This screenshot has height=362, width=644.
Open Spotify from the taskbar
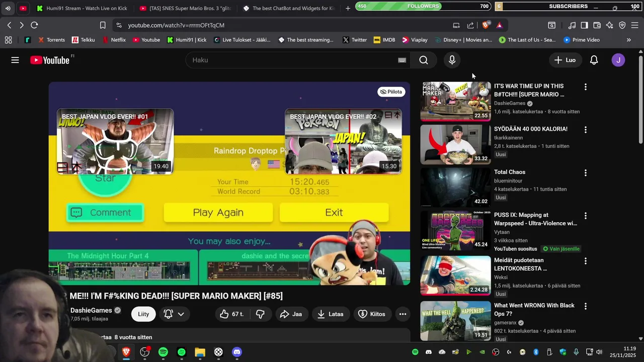(163, 352)
